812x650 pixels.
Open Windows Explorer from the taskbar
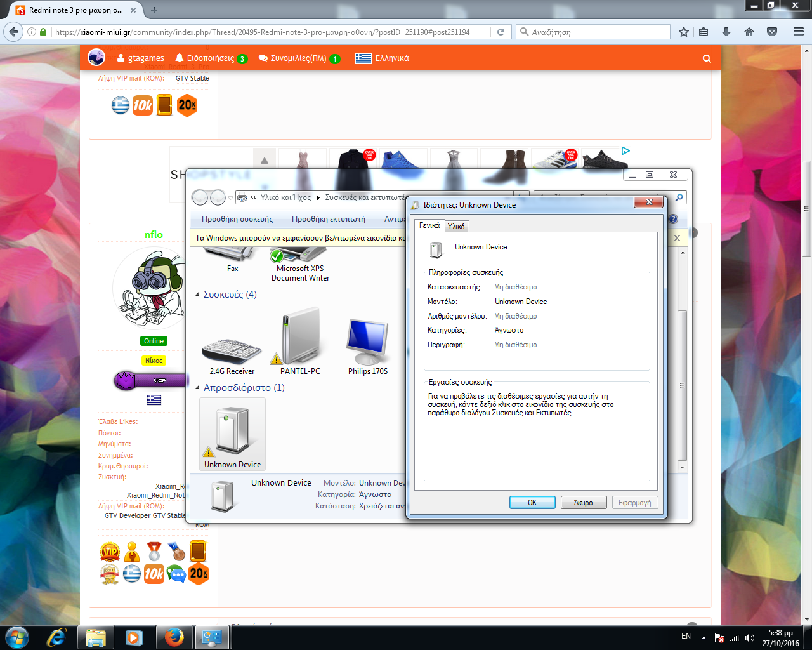pos(96,637)
